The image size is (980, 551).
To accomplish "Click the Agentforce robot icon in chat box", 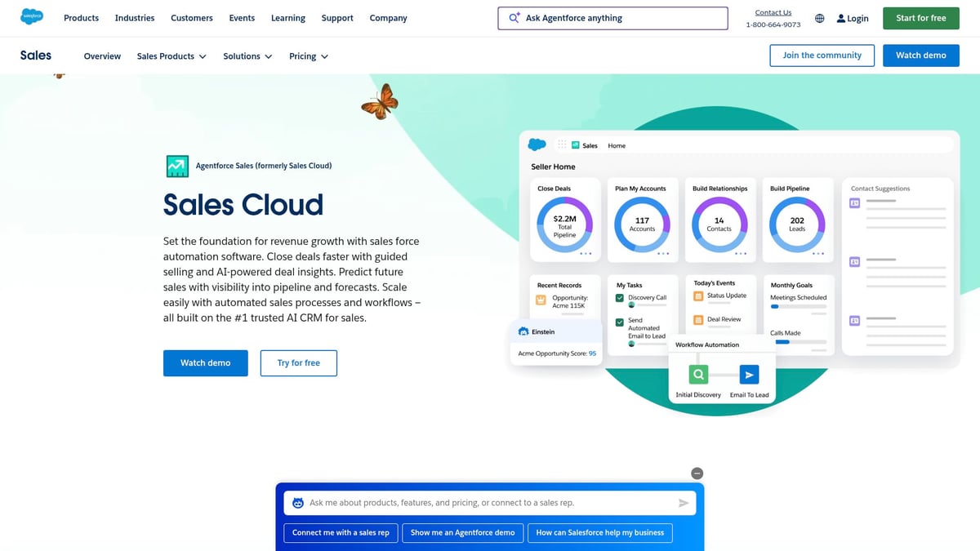I will pos(298,503).
